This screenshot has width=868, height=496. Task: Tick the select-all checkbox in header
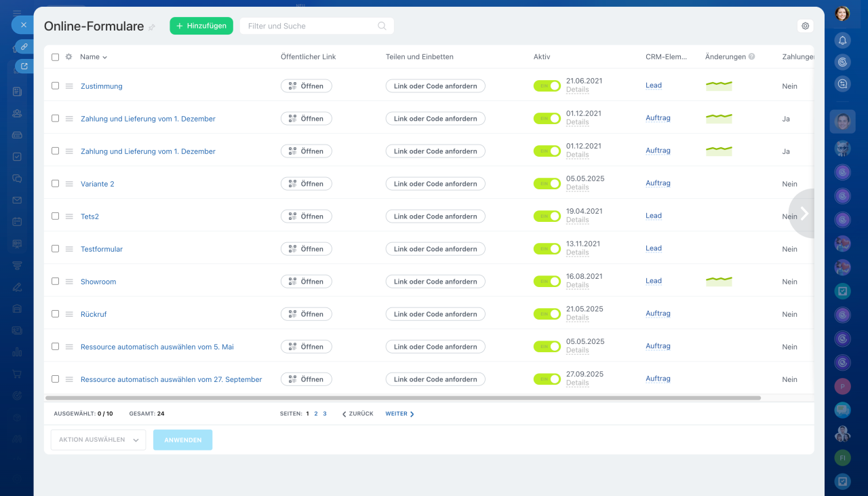point(55,57)
